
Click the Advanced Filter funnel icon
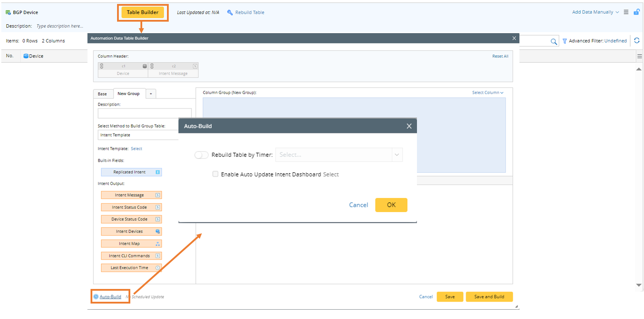[x=564, y=41]
